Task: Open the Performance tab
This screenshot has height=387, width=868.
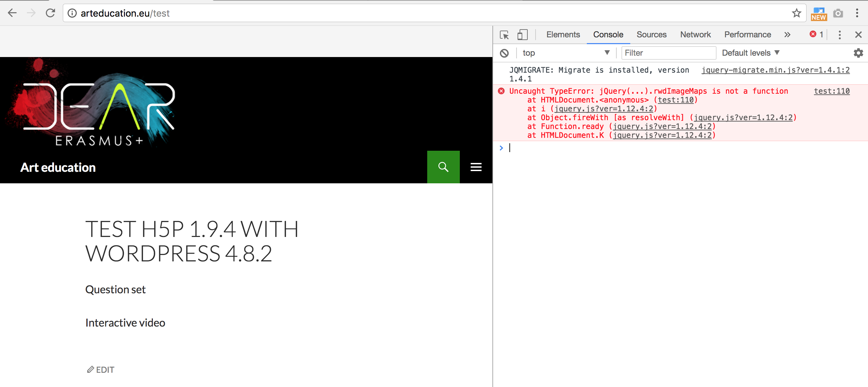Action: (747, 35)
